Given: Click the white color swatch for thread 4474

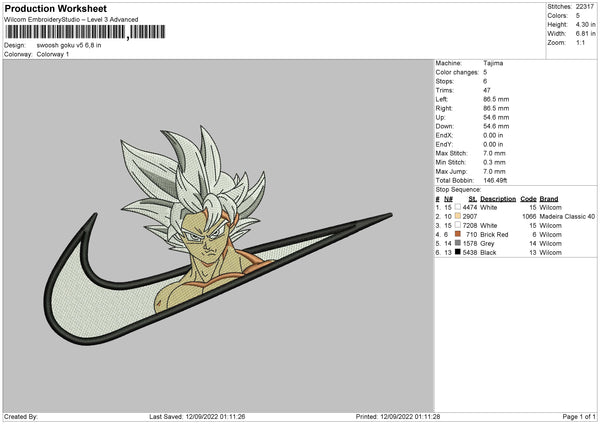Looking at the screenshot, I should click(458, 207).
